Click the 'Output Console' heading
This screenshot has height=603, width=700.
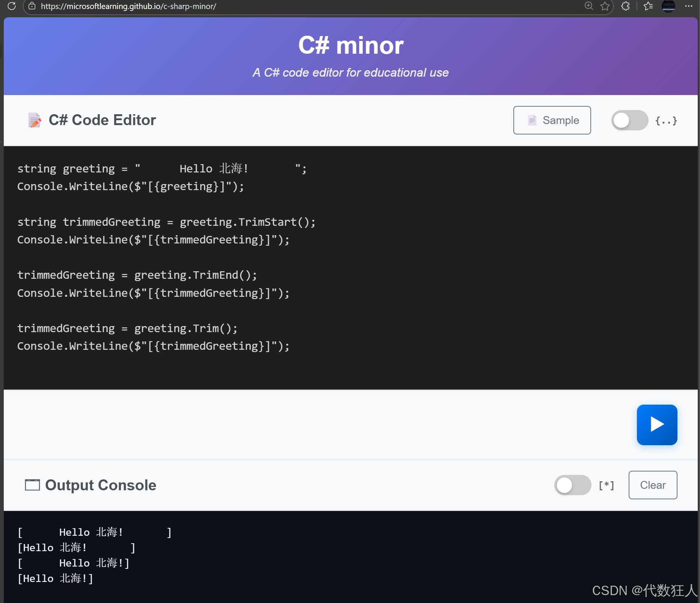101,485
